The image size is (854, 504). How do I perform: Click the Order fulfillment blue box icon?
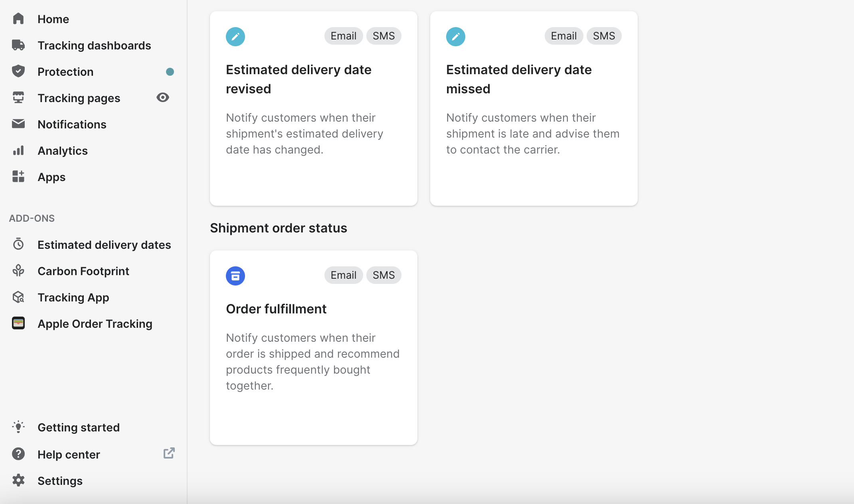point(235,276)
